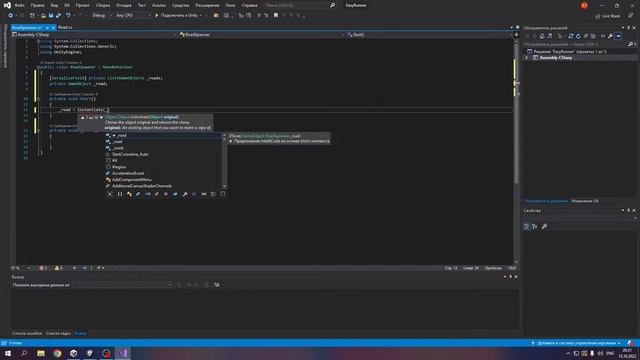Viewport: 640px width, 360px height.
Task: Click the Save All toolbar icon
Action: click(x=58, y=16)
